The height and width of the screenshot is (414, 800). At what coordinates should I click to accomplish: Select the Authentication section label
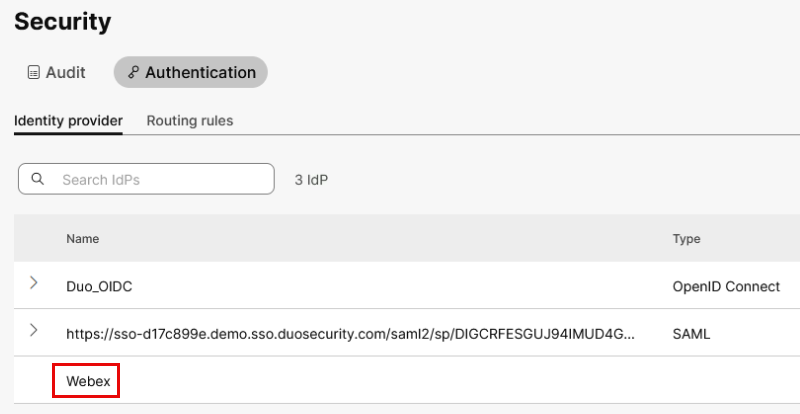[200, 73]
